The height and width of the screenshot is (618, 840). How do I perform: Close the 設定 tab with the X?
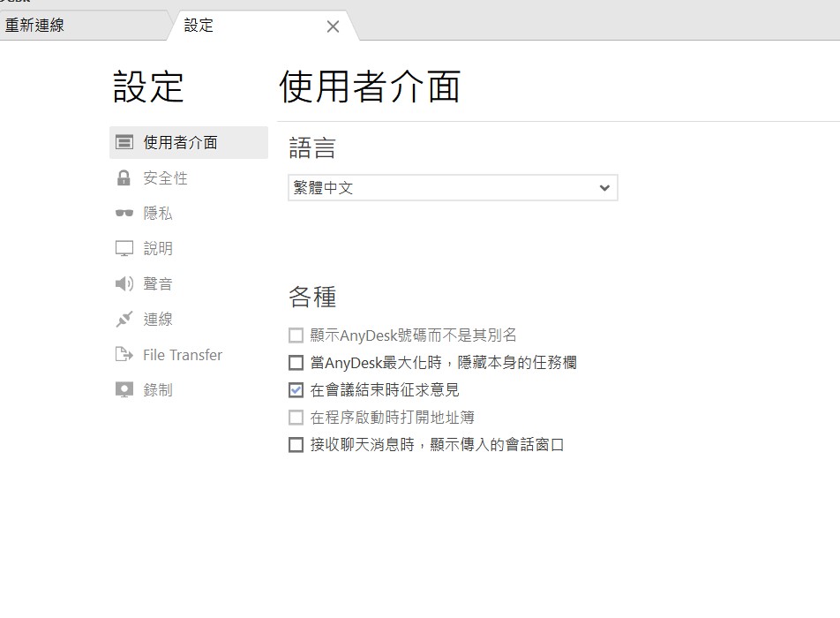[x=333, y=26]
